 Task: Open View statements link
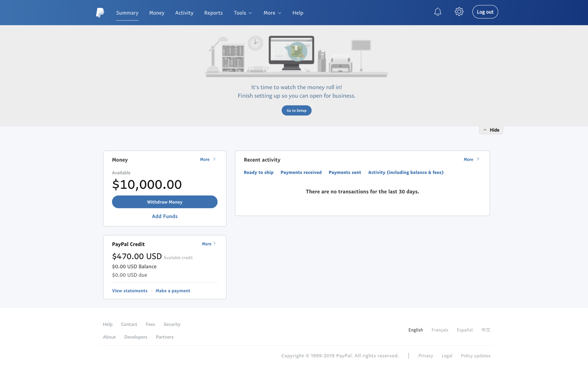pos(130,291)
